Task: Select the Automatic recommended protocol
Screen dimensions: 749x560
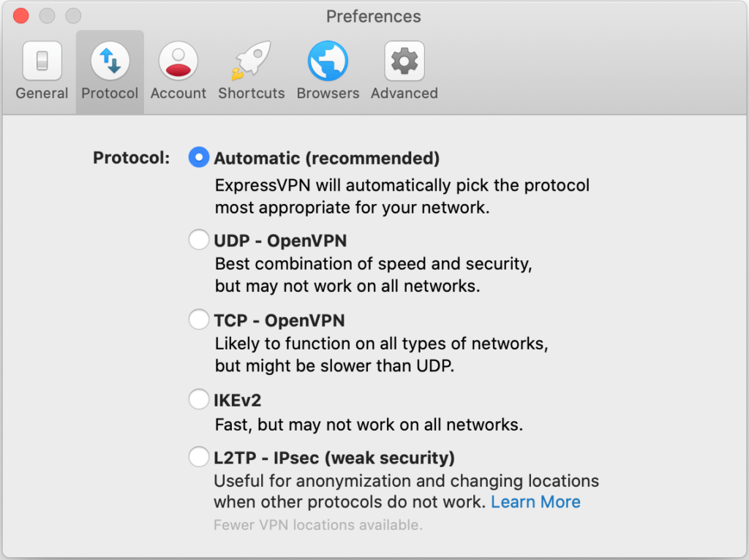Action: [198, 157]
